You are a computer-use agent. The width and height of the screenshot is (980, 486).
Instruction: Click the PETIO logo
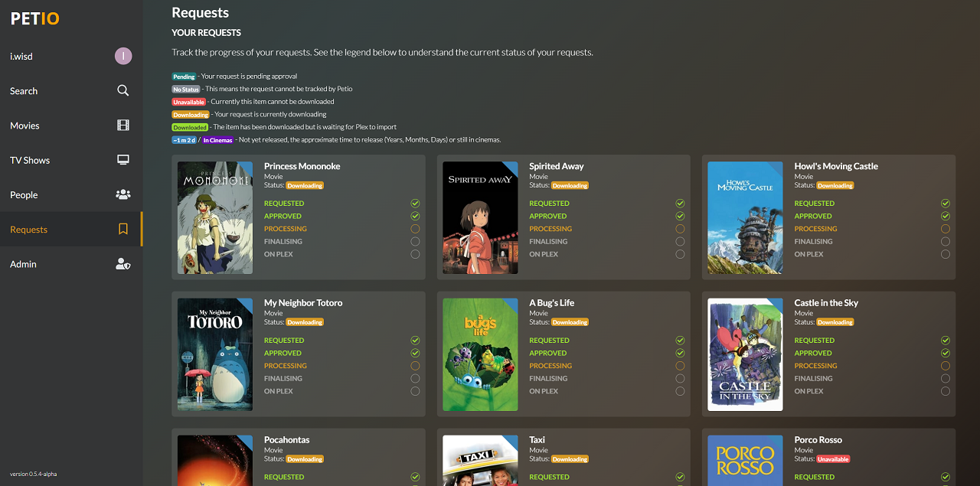click(x=34, y=18)
